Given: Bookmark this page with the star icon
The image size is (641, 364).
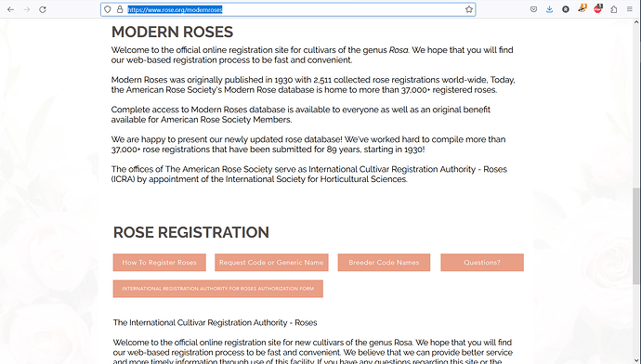Looking at the screenshot, I should pyautogui.click(x=469, y=9).
